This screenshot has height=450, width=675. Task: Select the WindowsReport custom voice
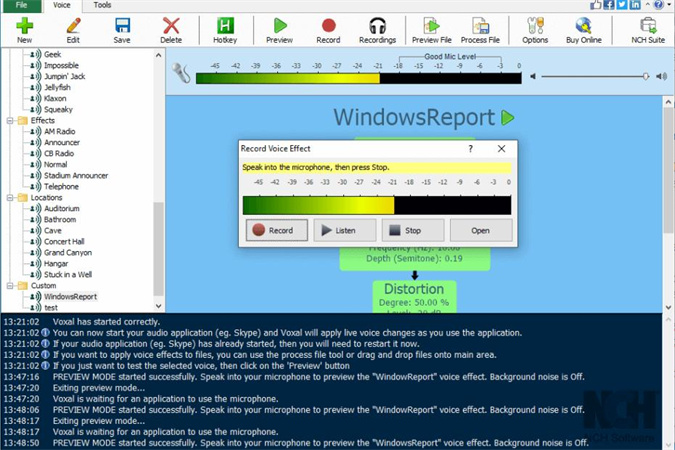pos(71,297)
